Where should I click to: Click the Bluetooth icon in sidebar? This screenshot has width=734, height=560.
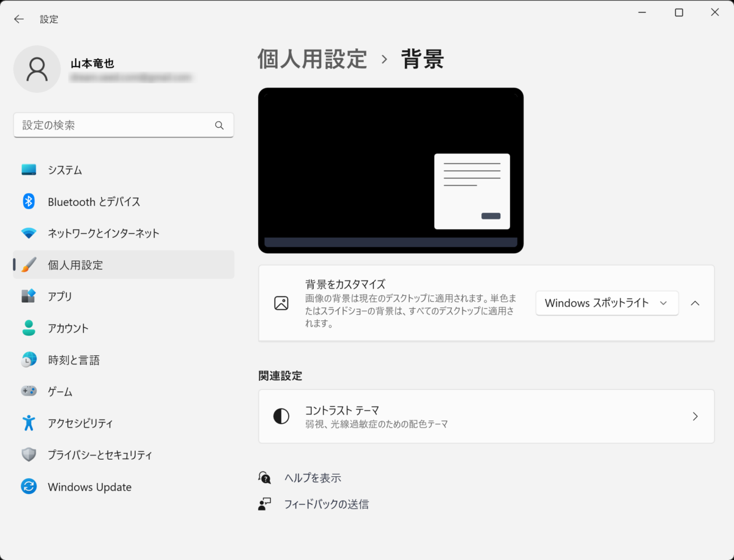[29, 202]
